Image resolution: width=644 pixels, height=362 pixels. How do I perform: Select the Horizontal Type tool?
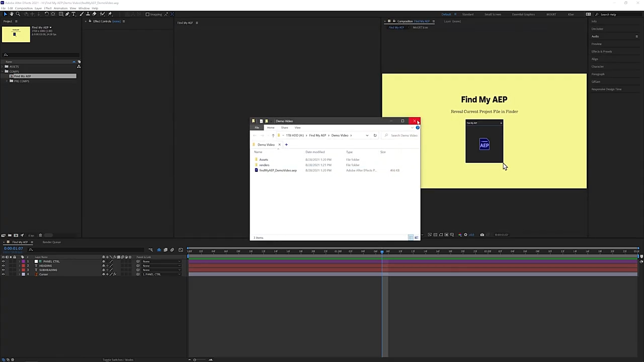tap(73, 14)
